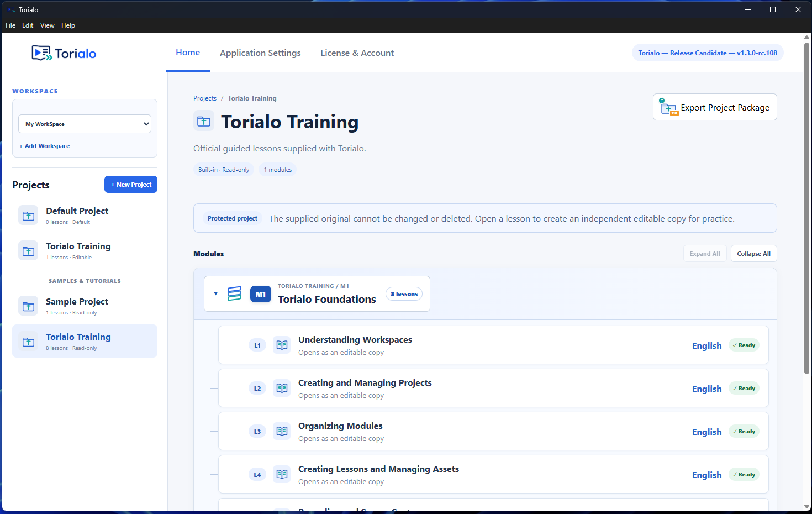
Task: Click the Export Project Package zip icon
Action: point(669,107)
